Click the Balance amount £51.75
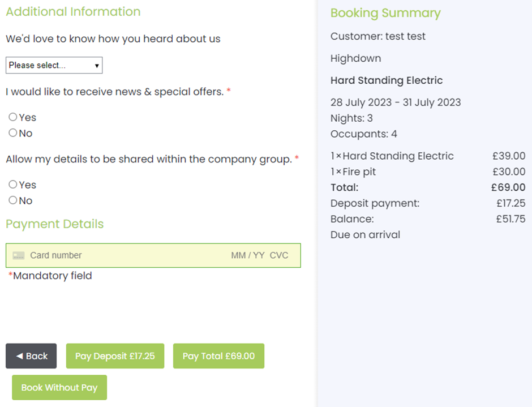The image size is (532, 407). [510, 219]
